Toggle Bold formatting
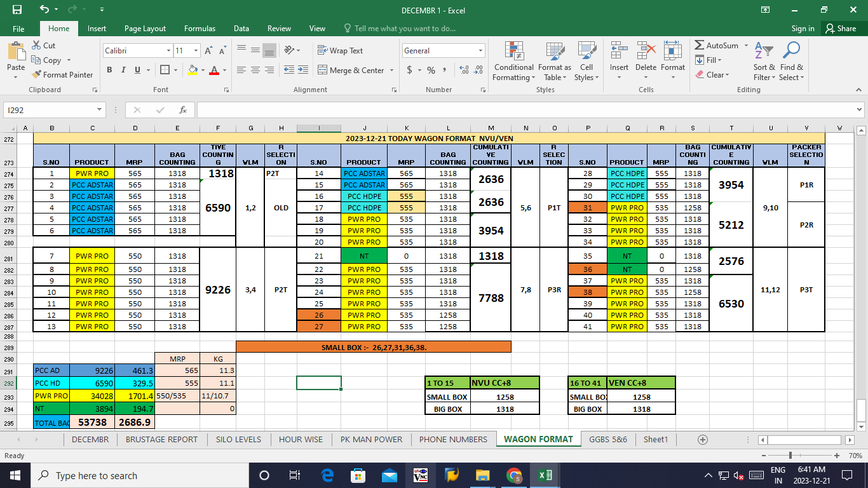 109,70
